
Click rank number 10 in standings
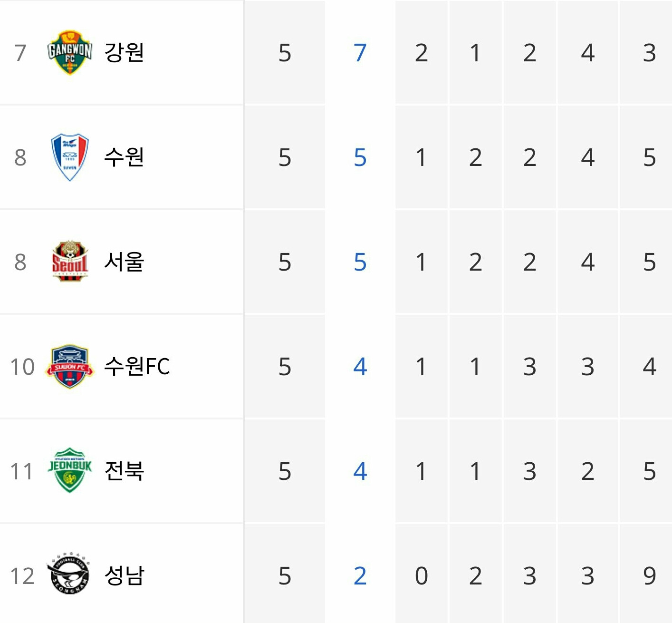coord(22,367)
